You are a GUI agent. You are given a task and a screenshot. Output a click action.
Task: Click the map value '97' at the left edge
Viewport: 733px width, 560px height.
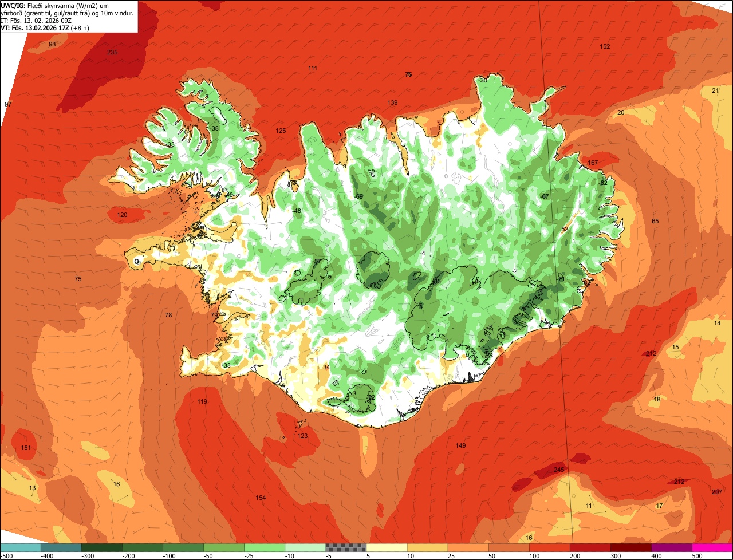(x=8, y=105)
